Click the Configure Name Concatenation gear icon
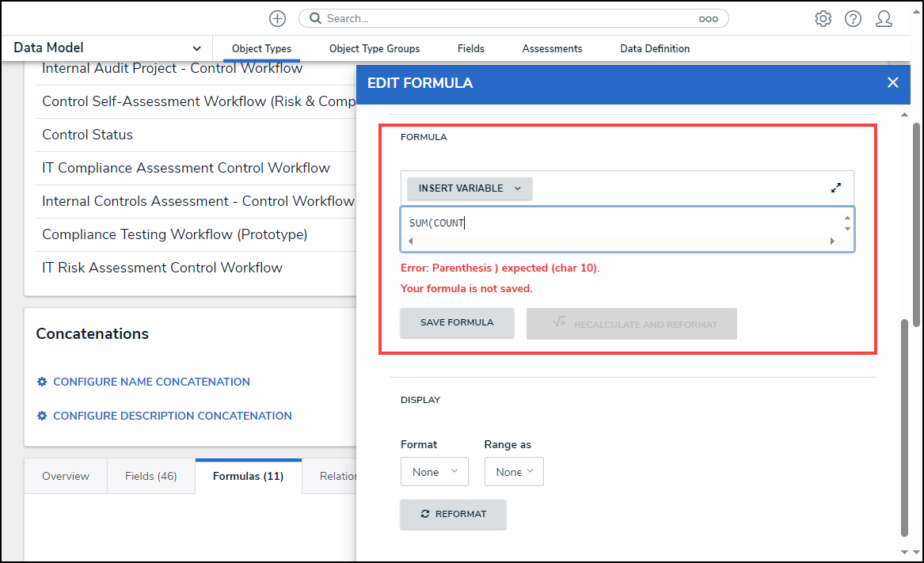924x563 pixels. point(43,382)
